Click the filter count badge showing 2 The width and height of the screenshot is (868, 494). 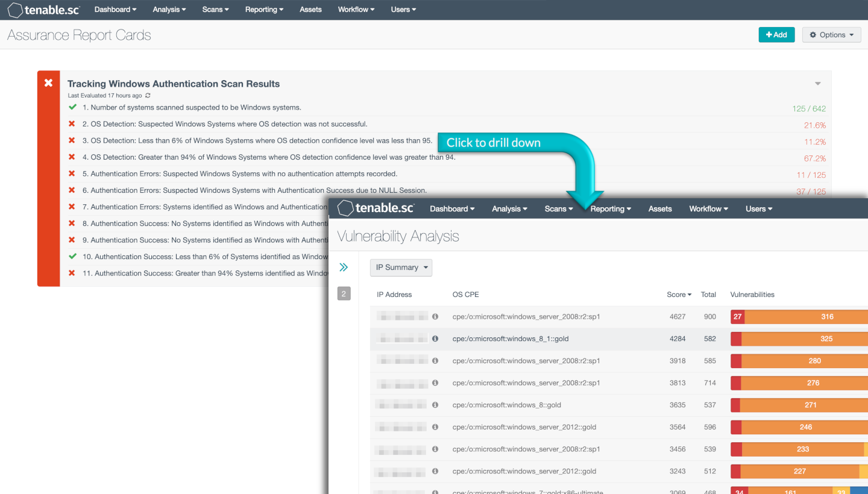(x=344, y=294)
